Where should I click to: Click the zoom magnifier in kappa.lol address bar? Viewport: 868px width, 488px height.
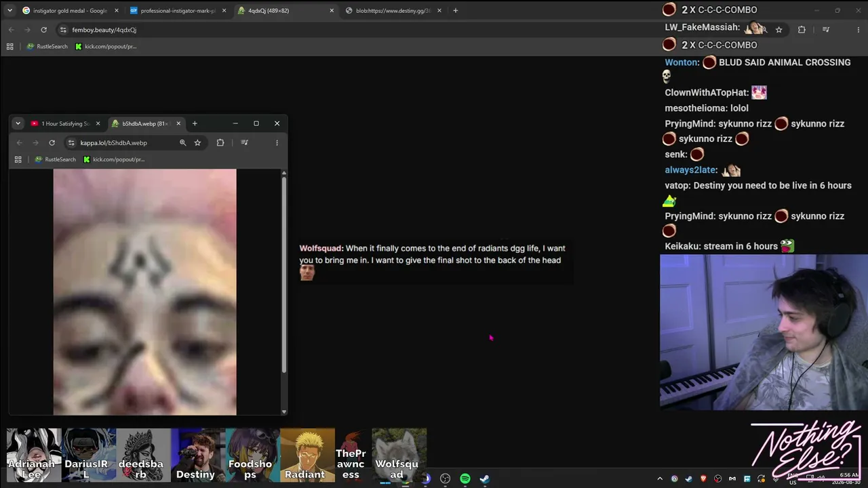pyautogui.click(x=182, y=143)
